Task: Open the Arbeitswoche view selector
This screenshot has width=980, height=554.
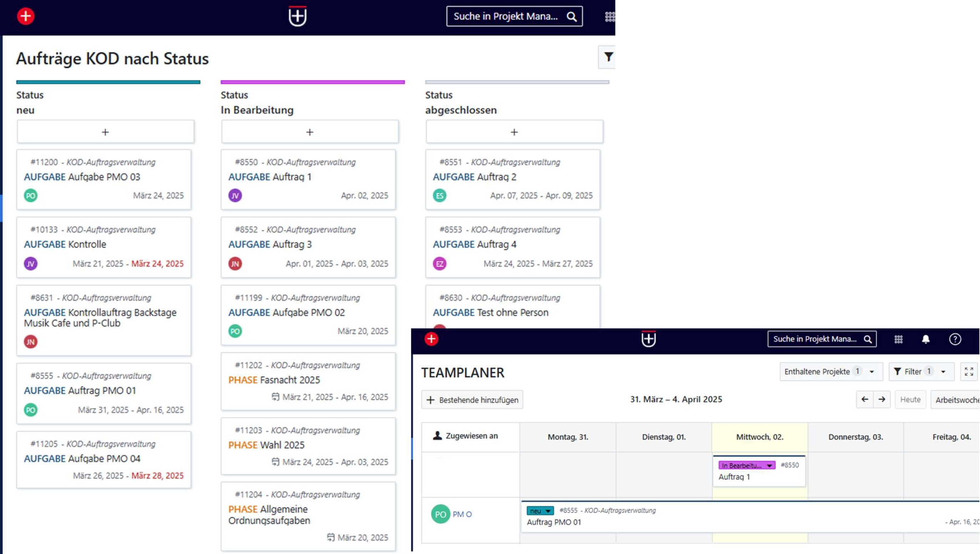Action: tap(955, 400)
